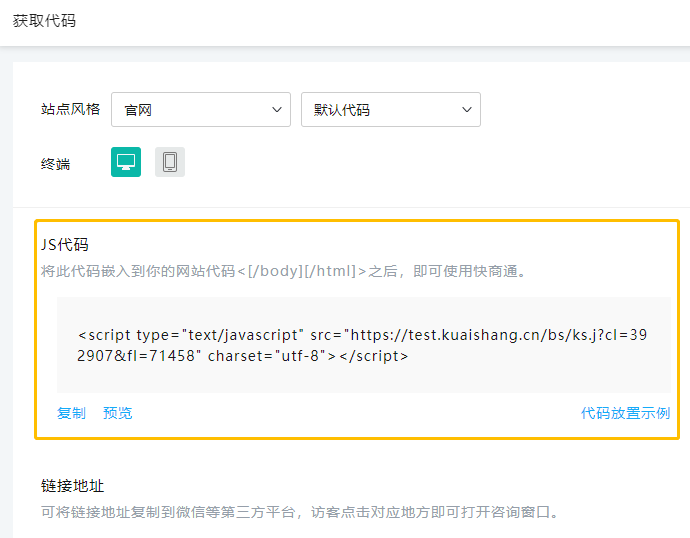This screenshot has height=538, width=690.
Task: Expand the 默认代码 code type dropdown
Action: [390, 110]
